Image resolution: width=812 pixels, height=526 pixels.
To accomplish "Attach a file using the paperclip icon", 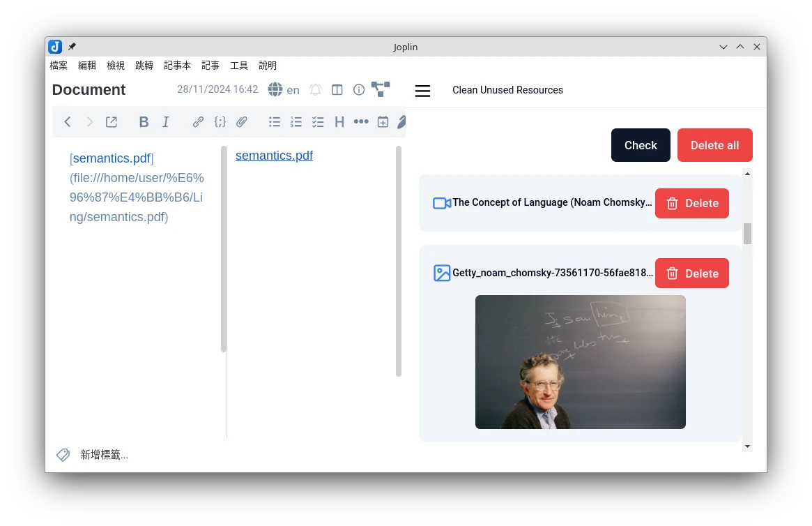I will click(x=241, y=122).
